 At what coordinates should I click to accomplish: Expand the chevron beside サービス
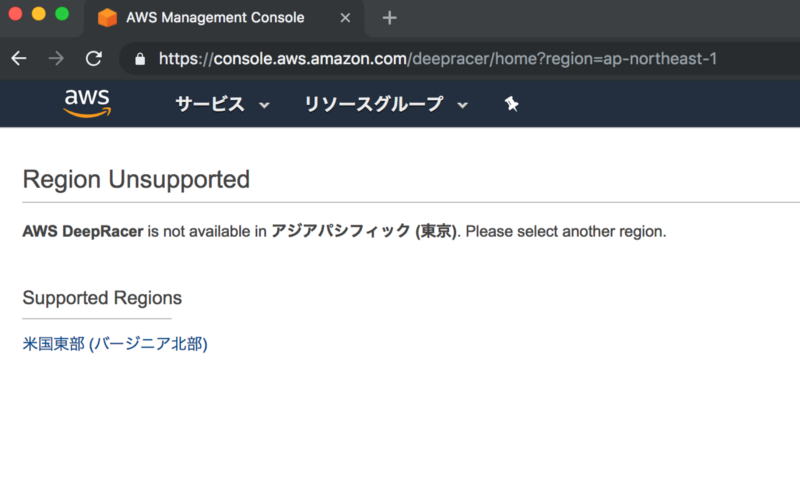(x=264, y=105)
